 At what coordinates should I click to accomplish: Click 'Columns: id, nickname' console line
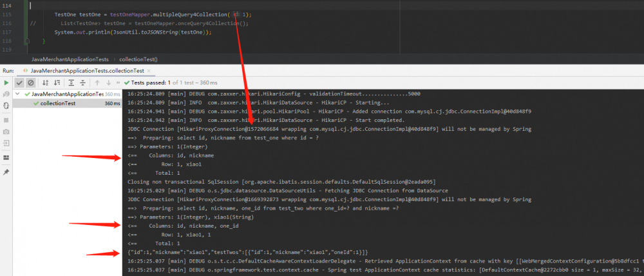(171, 155)
